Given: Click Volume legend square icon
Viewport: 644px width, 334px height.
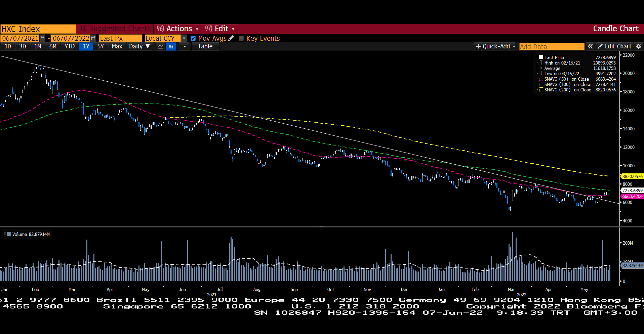Looking at the screenshot, I should point(9,234).
